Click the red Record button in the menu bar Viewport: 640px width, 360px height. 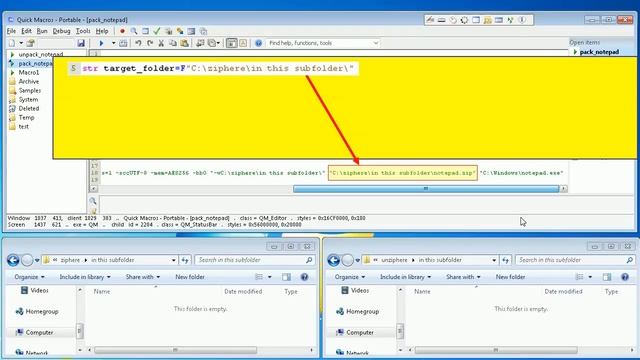[122, 31]
